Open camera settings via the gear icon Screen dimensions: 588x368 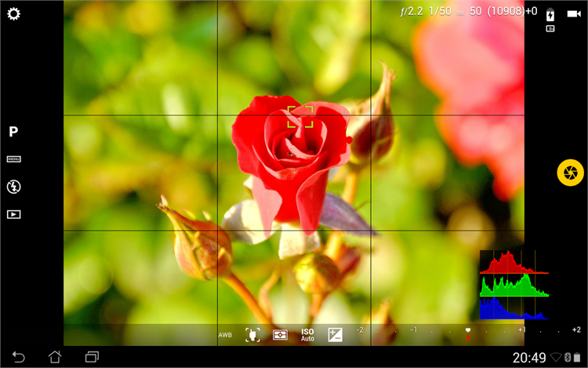click(14, 14)
